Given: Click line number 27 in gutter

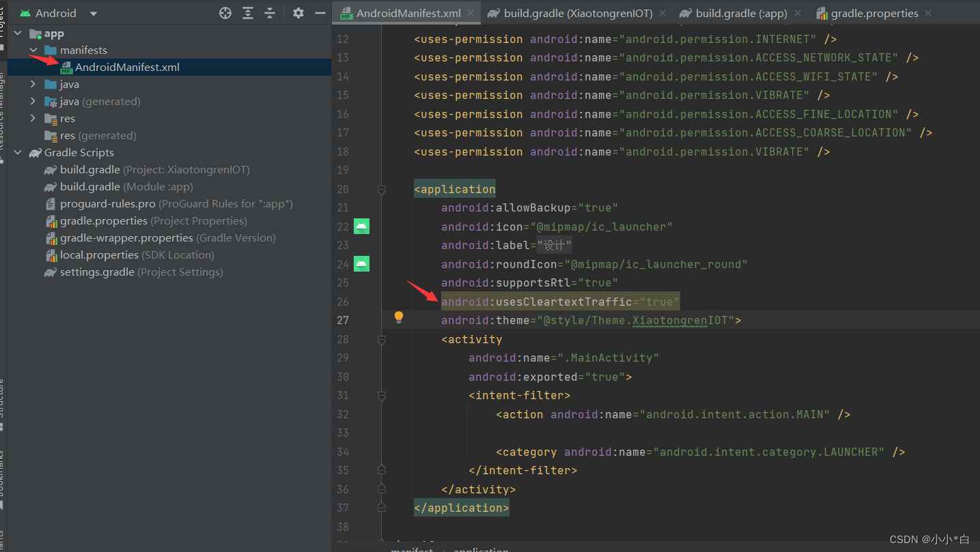Looking at the screenshot, I should [x=343, y=320].
